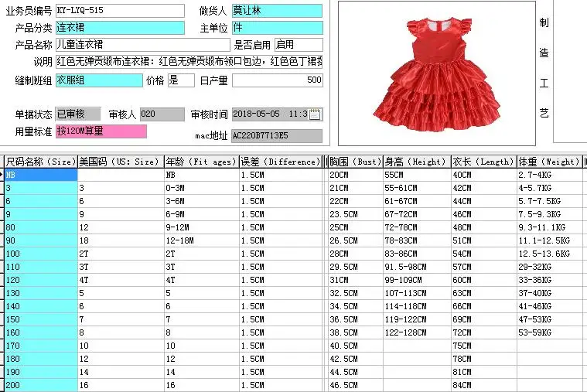The height and width of the screenshot is (392, 587).
Task: Click the row selector beside NB row
Action: tap(2, 175)
